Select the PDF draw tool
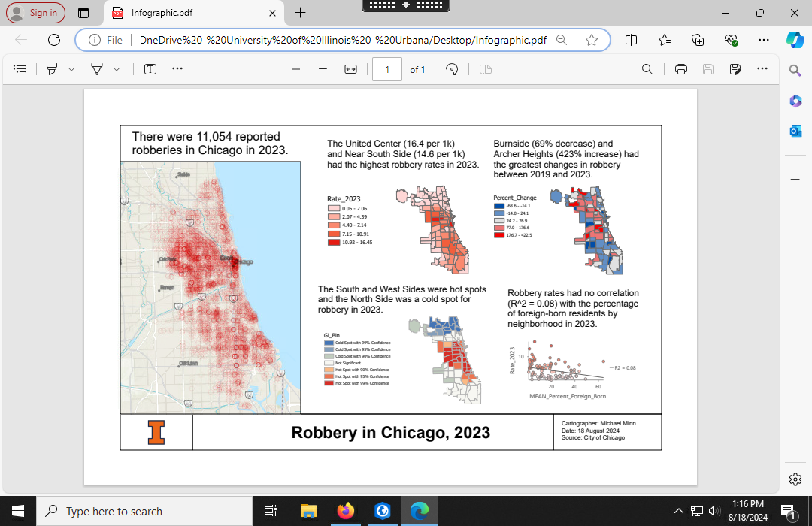This screenshot has width=812, height=526. (97, 69)
